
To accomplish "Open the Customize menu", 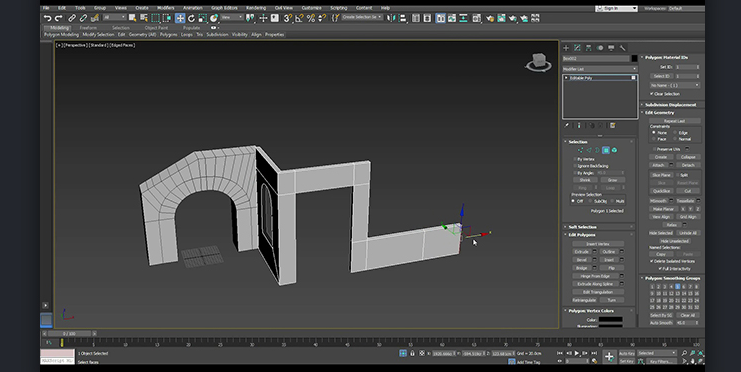I will (x=311, y=8).
